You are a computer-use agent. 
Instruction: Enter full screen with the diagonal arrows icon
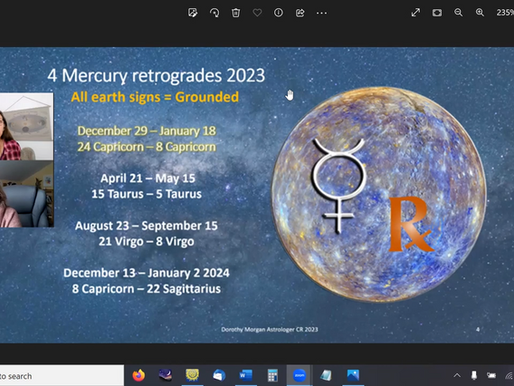(416, 13)
